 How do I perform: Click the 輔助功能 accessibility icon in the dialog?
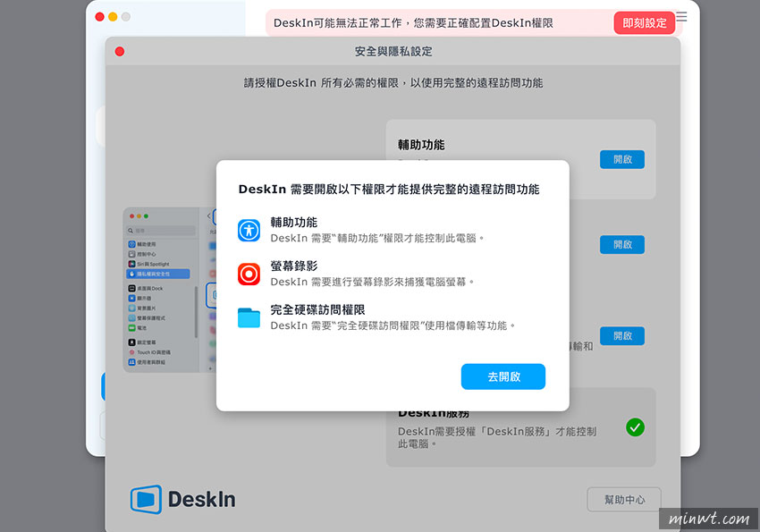click(250, 230)
